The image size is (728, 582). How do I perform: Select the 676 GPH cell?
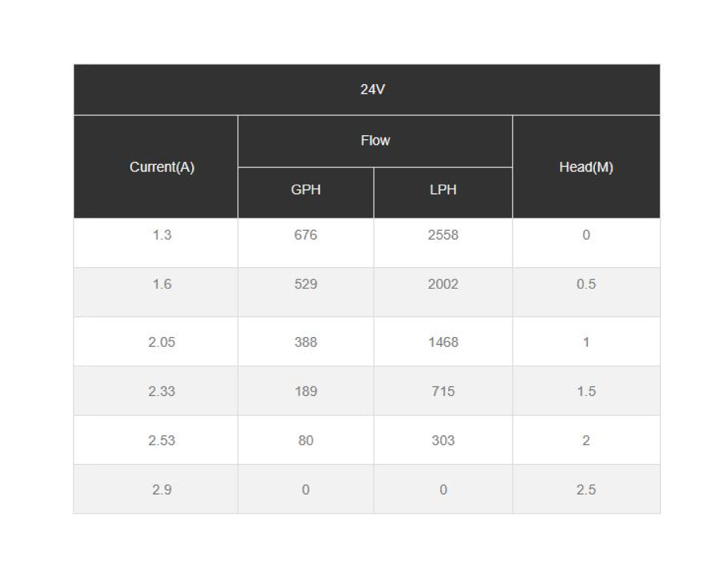306,243
